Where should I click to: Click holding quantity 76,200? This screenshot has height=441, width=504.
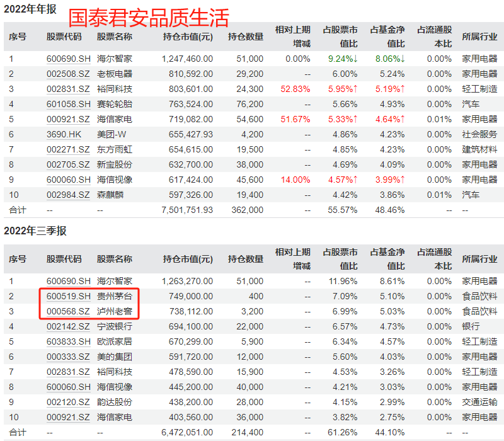tap(250, 104)
